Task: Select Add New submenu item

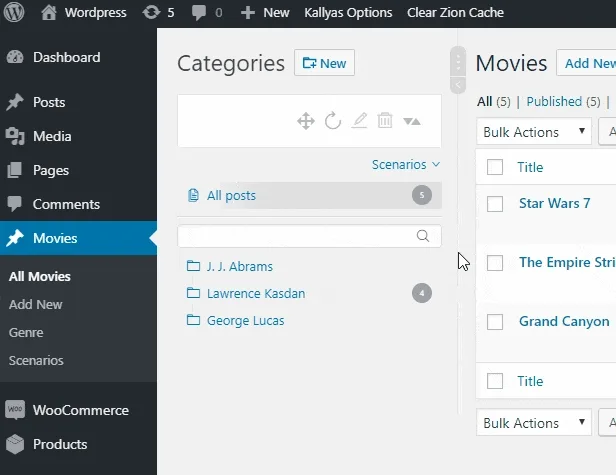Action: coord(35,304)
